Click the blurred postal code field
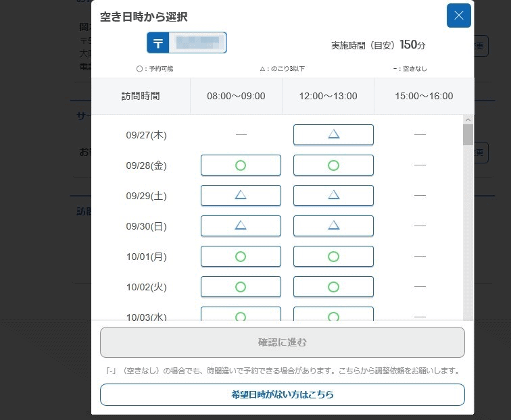The image size is (511, 420). (x=197, y=43)
